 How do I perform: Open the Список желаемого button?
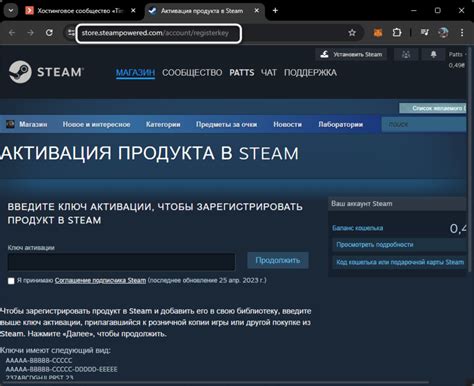pyautogui.click(x=433, y=108)
